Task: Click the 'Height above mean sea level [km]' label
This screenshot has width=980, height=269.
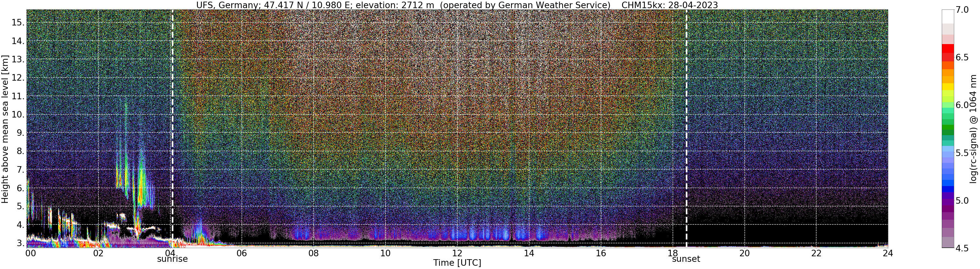Action: (x=5, y=129)
